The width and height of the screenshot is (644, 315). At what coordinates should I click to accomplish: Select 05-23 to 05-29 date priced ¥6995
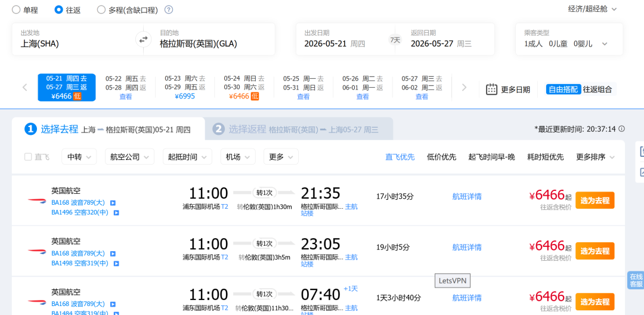pos(185,88)
